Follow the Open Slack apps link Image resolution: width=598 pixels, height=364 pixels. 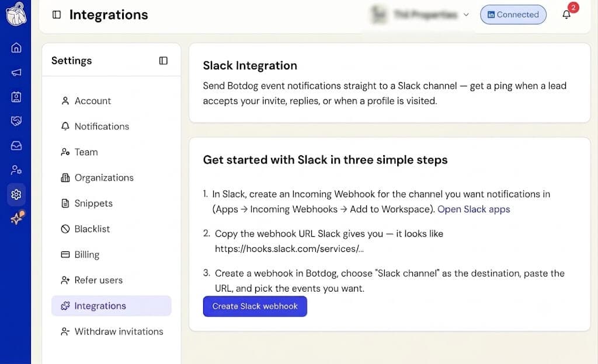474,209
